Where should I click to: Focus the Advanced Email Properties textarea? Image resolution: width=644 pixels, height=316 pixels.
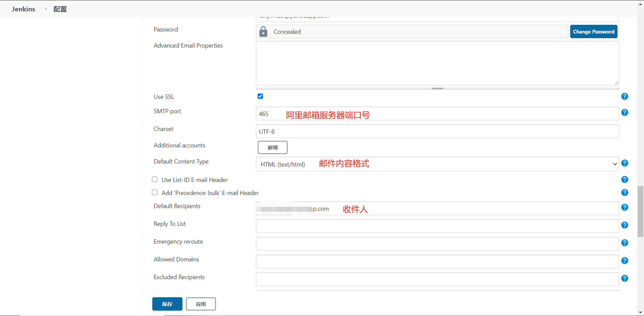click(437, 63)
